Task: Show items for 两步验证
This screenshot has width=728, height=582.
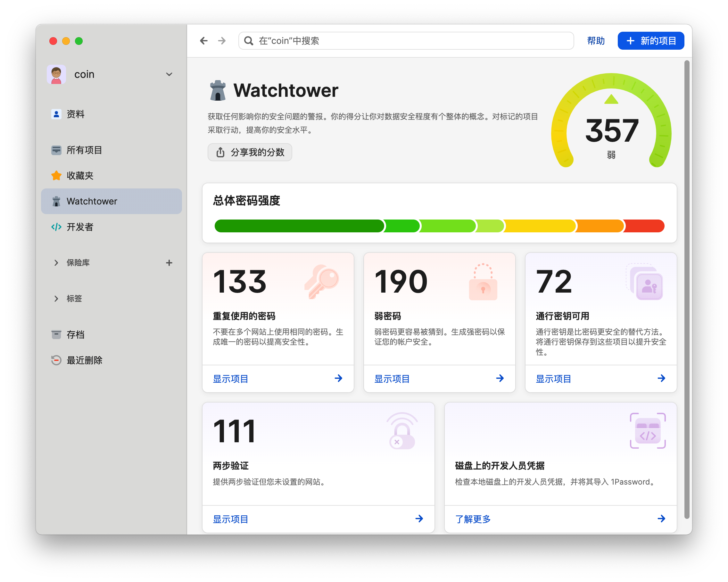Action: pos(231,519)
